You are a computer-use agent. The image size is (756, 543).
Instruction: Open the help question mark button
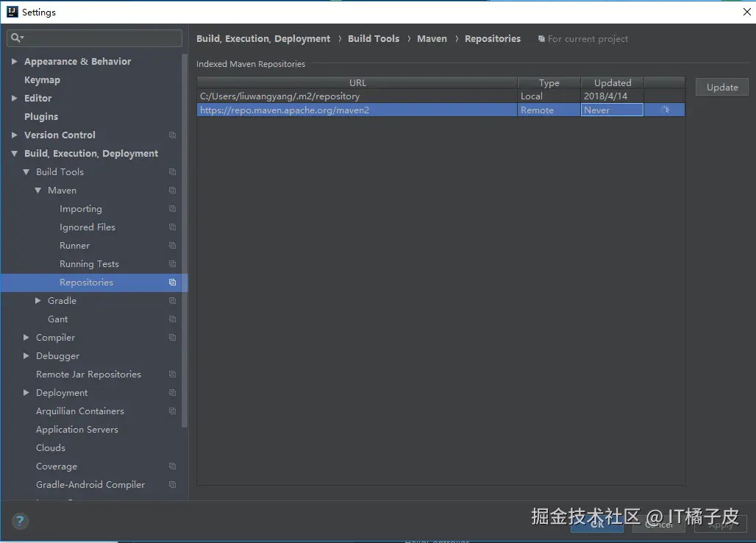pos(20,522)
